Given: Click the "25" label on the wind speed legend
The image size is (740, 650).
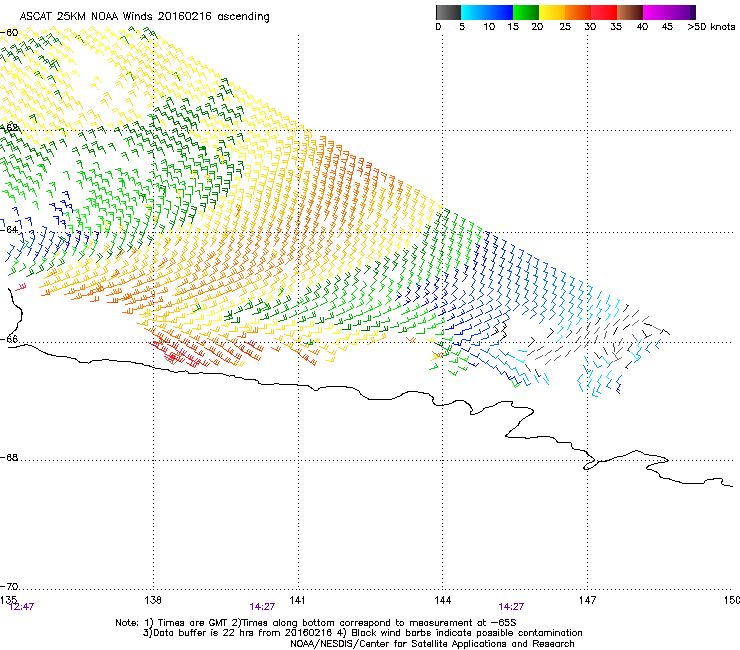Looking at the screenshot, I should click(565, 27).
